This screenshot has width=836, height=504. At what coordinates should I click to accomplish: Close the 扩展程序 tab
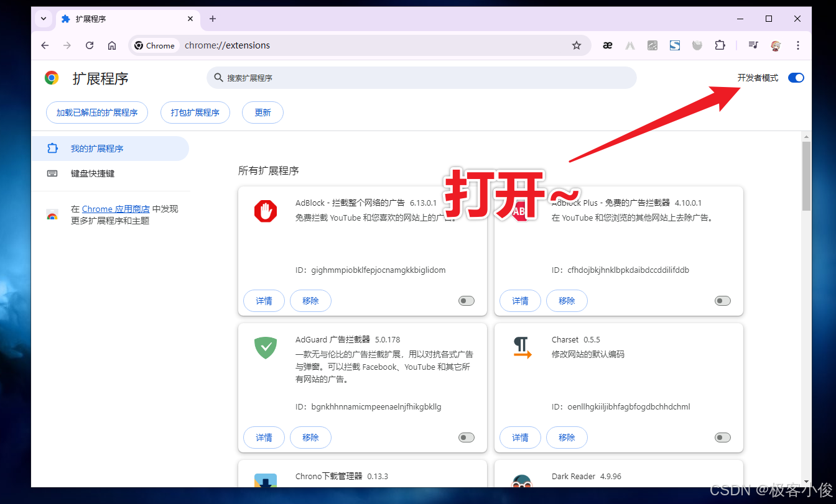pos(191,19)
